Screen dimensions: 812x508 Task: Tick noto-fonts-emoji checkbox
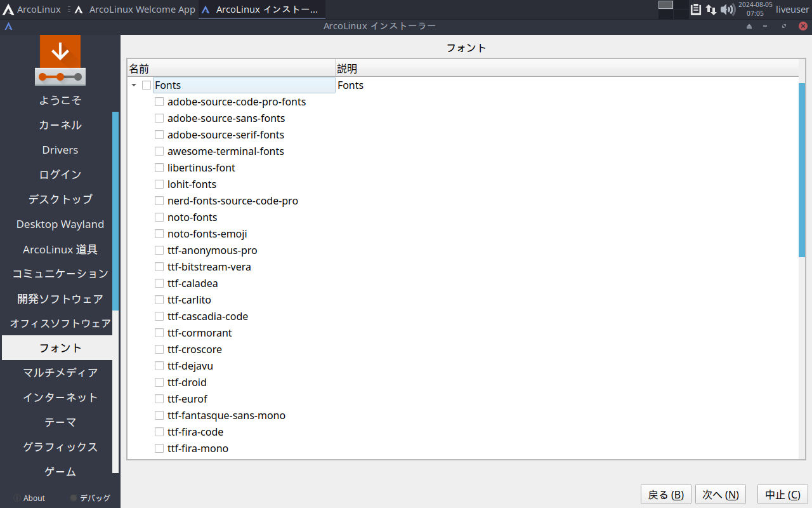159,234
